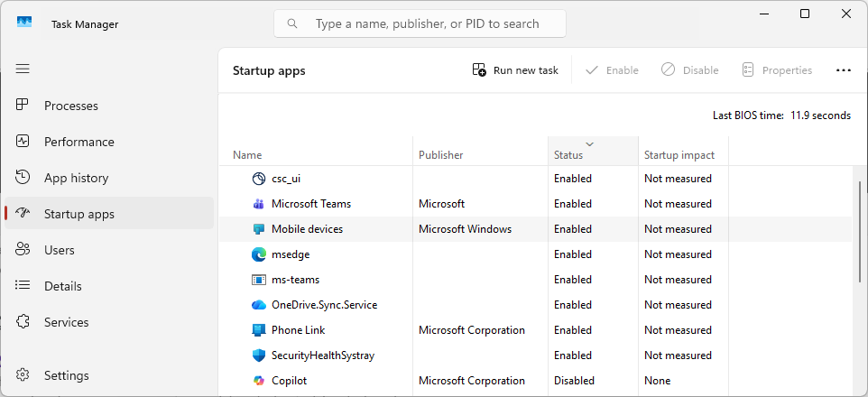This screenshot has height=397, width=868.
Task: Click the Phone Link app icon
Action: 259,330
